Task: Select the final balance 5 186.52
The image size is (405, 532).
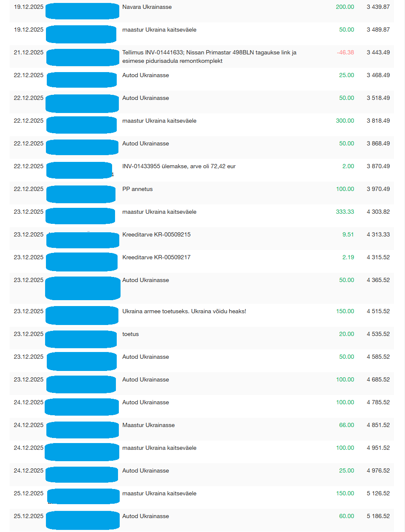Action: click(x=378, y=516)
